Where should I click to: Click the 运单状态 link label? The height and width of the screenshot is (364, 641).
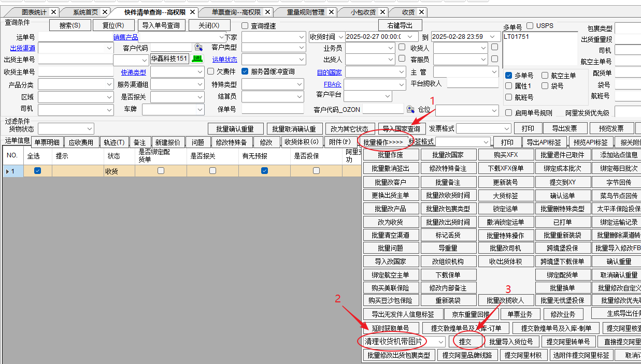click(x=225, y=60)
